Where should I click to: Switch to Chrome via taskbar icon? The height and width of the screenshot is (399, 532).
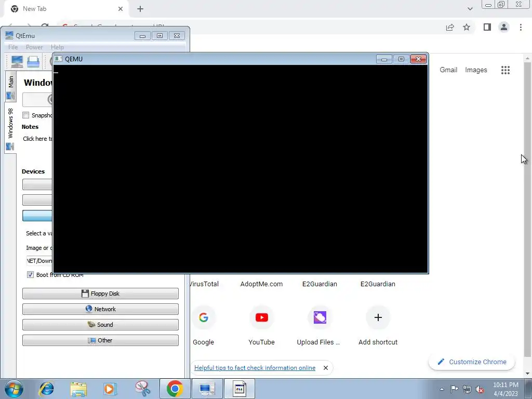(x=175, y=389)
